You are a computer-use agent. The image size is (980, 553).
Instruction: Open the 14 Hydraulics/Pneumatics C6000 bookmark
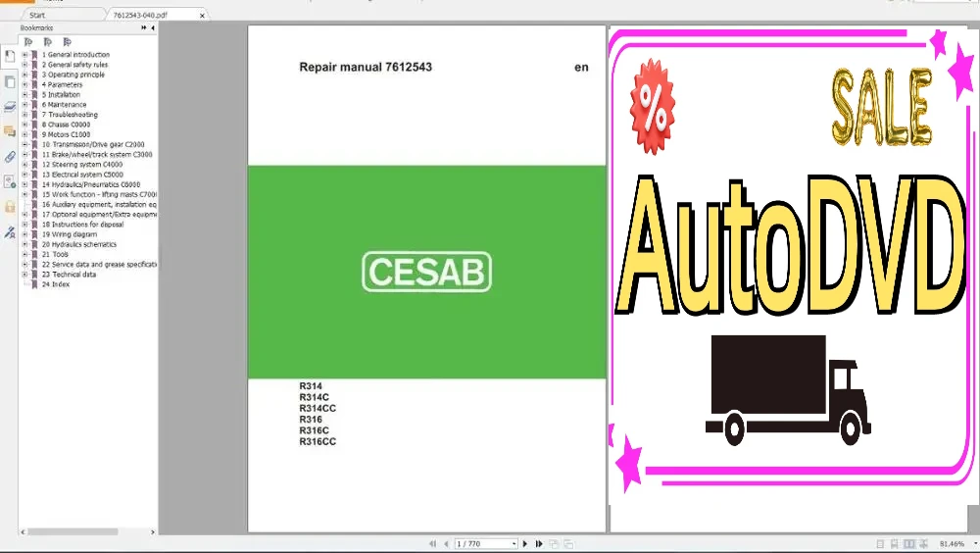pos(90,184)
